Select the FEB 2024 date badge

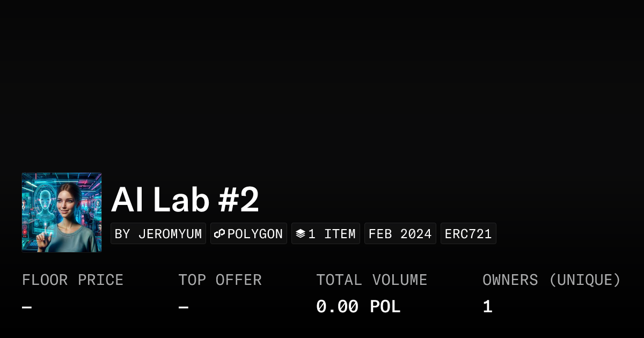coord(400,234)
